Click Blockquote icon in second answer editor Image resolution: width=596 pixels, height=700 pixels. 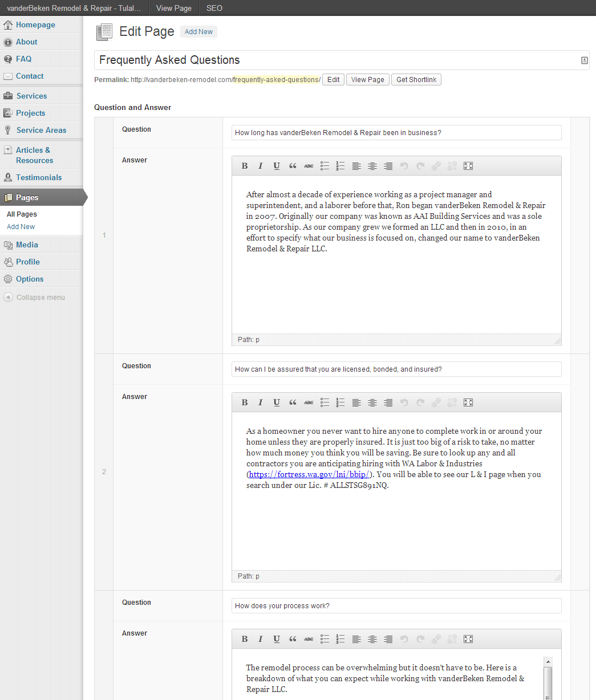coord(293,402)
